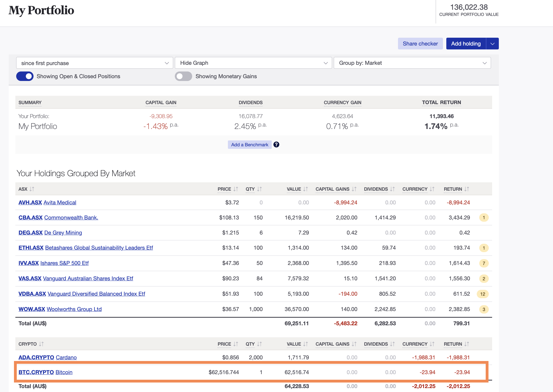Toggle the Showing Monetary Gains switch

(x=183, y=76)
